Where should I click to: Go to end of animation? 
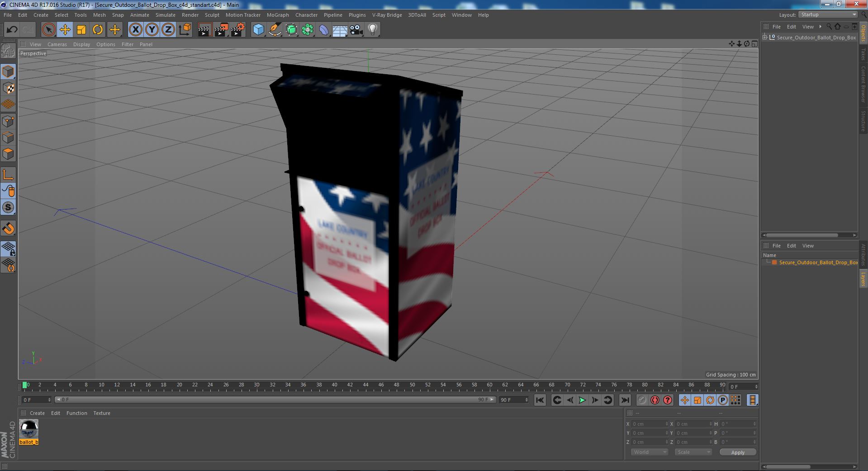point(625,400)
